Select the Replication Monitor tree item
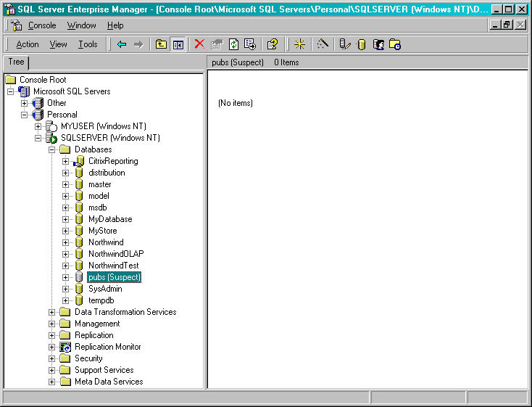532x407 pixels. [x=107, y=347]
